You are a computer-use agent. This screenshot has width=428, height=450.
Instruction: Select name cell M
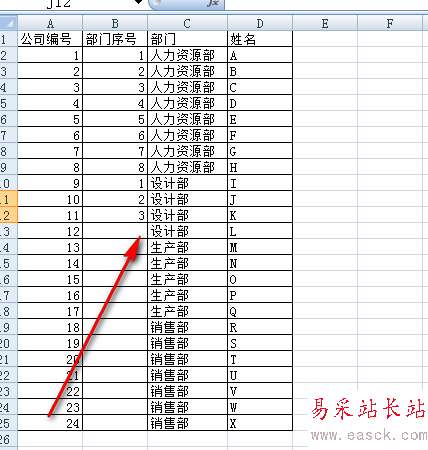click(x=260, y=247)
